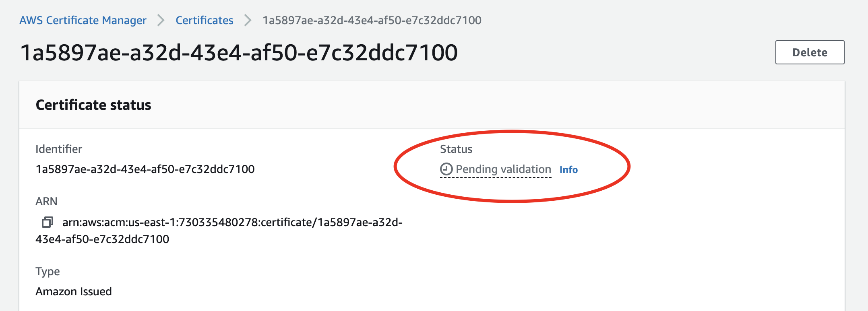Click the Identifier field label
Viewport: 868px width, 311px height.
(x=59, y=149)
